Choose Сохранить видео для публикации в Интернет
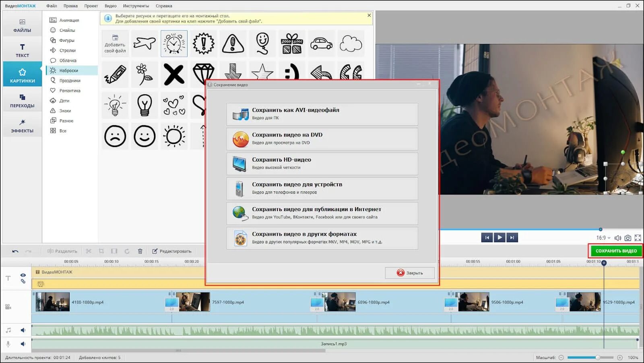The image size is (644, 363). (x=322, y=213)
